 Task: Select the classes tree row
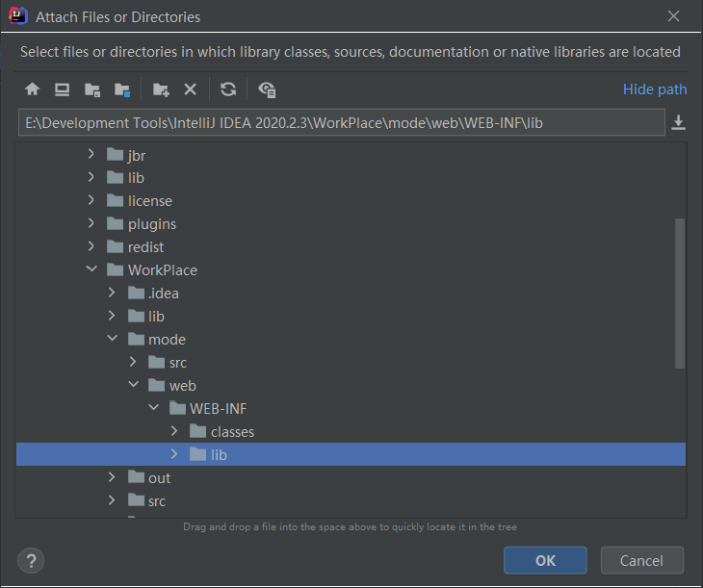[351, 431]
